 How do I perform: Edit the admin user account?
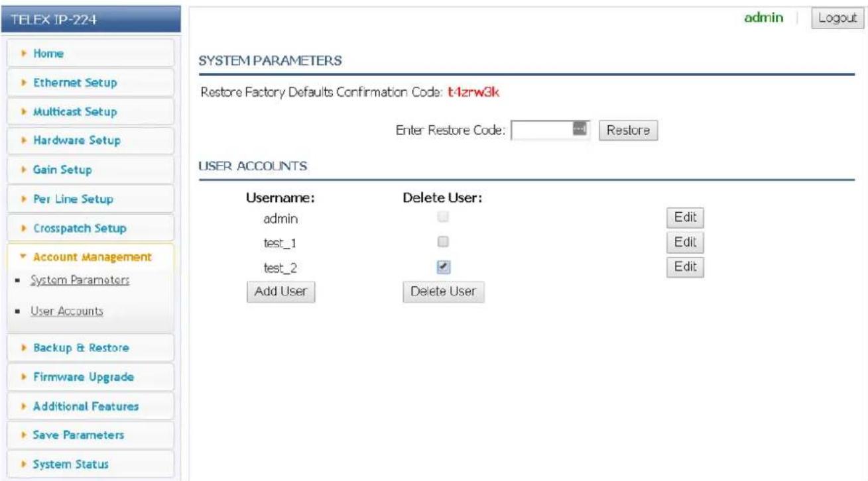[684, 217]
